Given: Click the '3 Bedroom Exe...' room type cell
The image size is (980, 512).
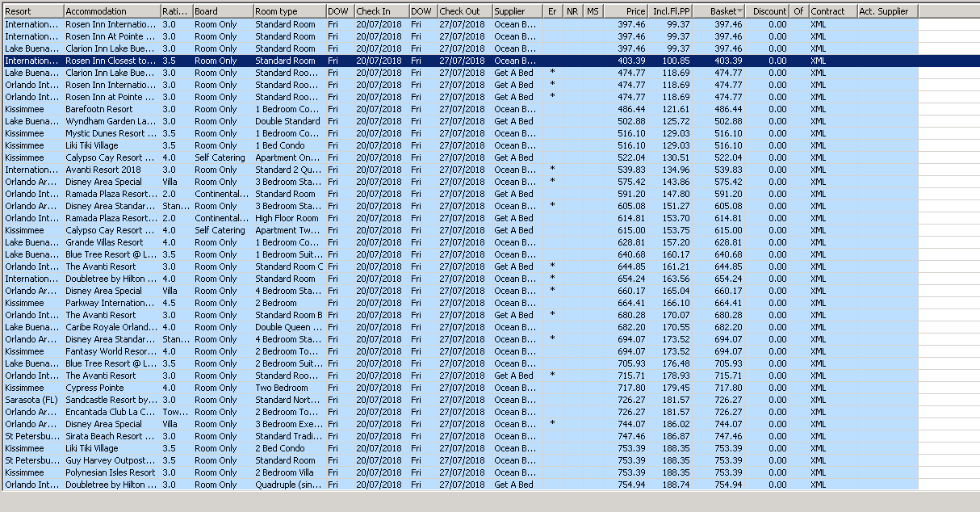Looking at the screenshot, I should pos(290,424).
